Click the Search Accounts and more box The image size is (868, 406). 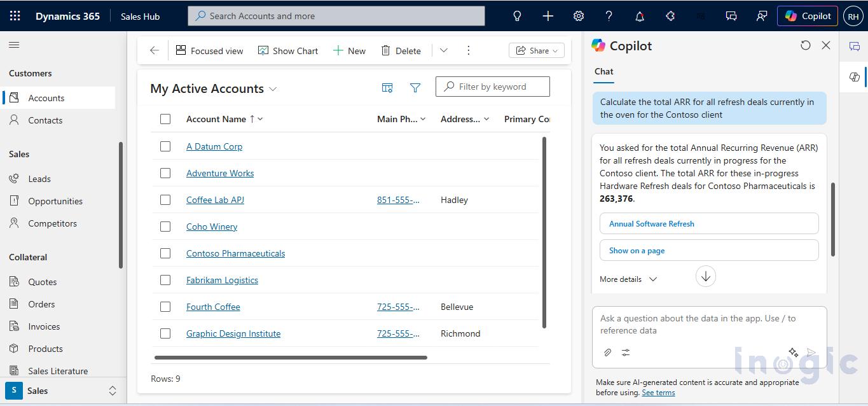coord(336,16)
